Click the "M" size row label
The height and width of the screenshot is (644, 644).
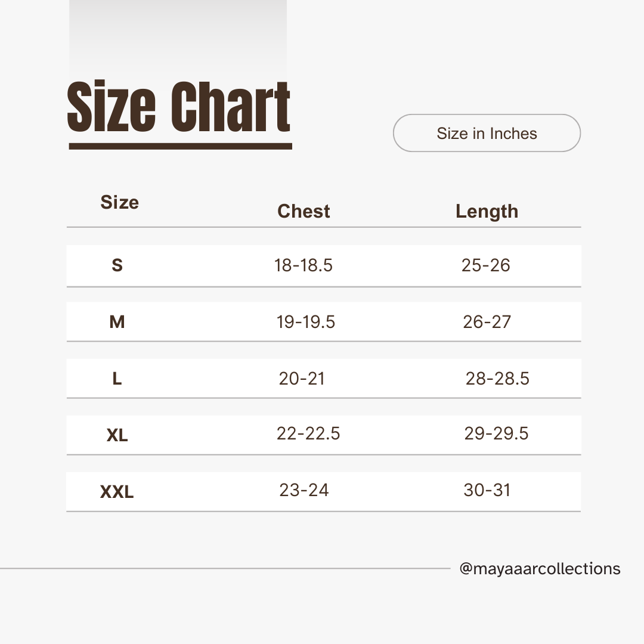(x=117, y=323)
